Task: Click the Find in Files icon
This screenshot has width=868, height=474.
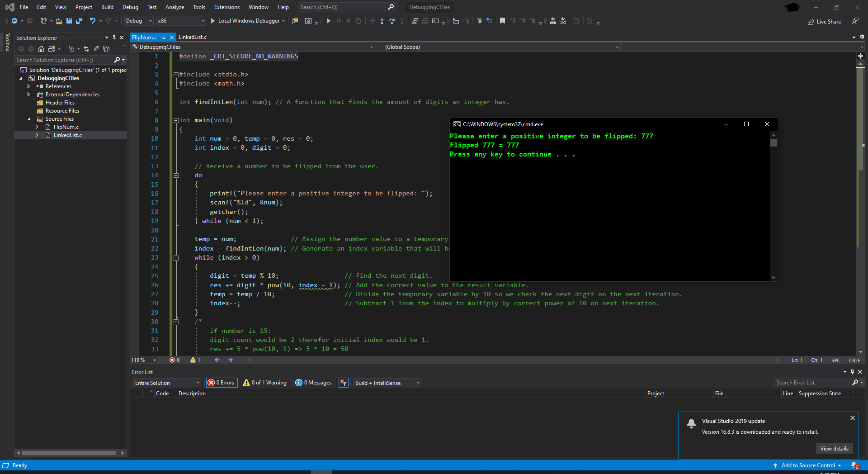Action: (x=295, y=21)
